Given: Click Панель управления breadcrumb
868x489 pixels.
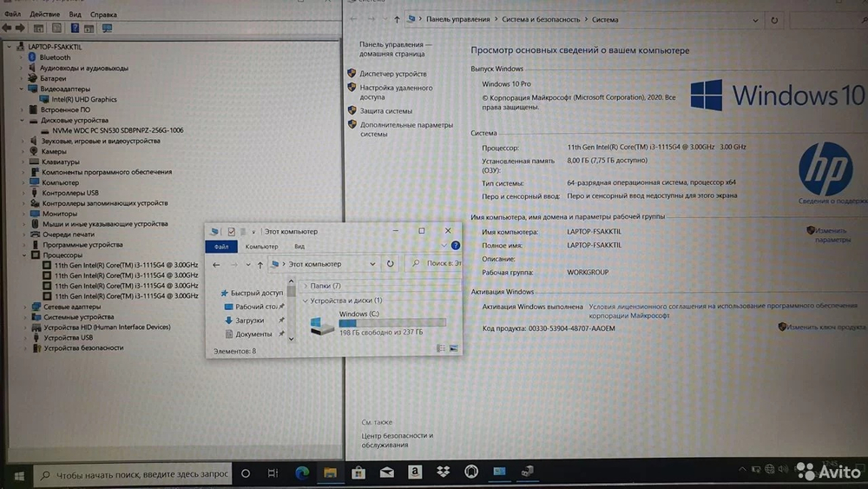Looking at the screenshot, I should click(x=457, y=19).
